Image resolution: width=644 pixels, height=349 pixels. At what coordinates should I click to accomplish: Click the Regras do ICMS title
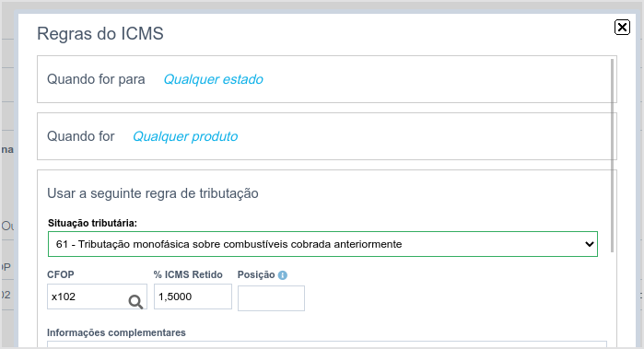(x=100, y=34)
